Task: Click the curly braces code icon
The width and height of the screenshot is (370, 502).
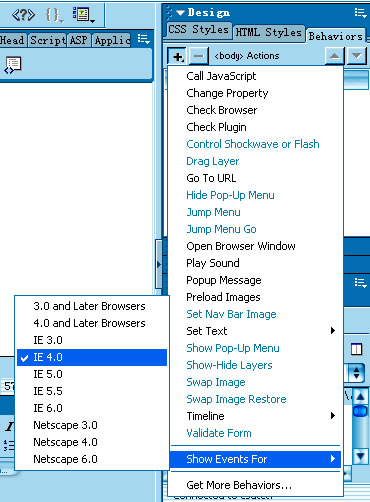Action: 54,15
